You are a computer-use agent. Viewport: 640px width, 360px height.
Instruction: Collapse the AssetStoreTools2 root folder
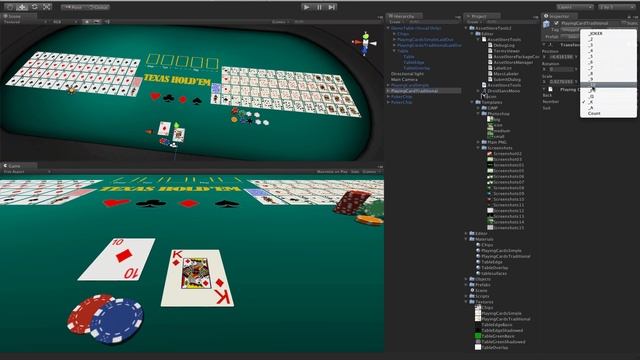click(x=467, y=28)
